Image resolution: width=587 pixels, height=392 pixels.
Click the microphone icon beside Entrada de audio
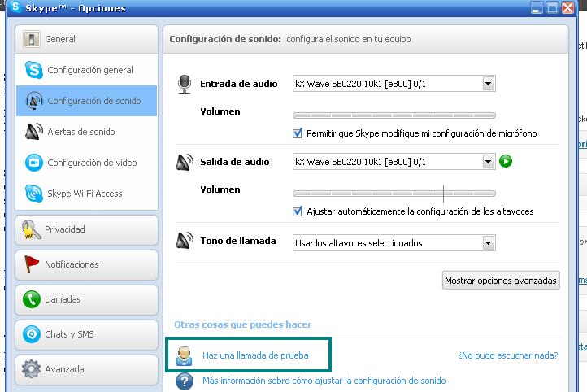tap(185, 84)
